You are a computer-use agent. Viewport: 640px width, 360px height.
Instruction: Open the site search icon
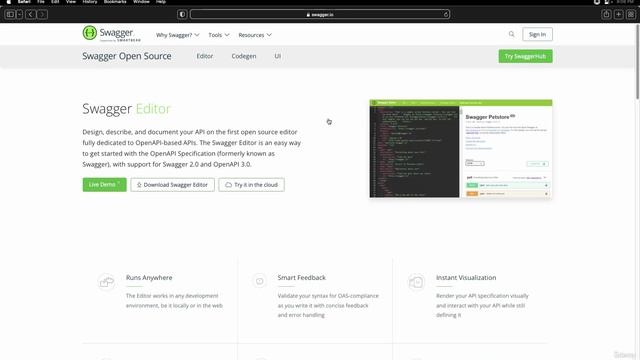pyautogui.click(x=511, y=34)
